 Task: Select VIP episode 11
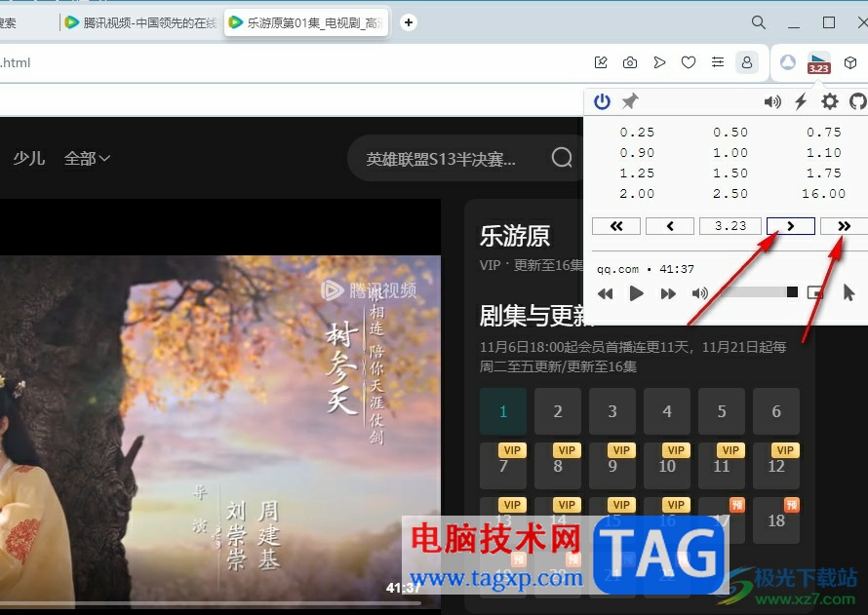point(722,466)
